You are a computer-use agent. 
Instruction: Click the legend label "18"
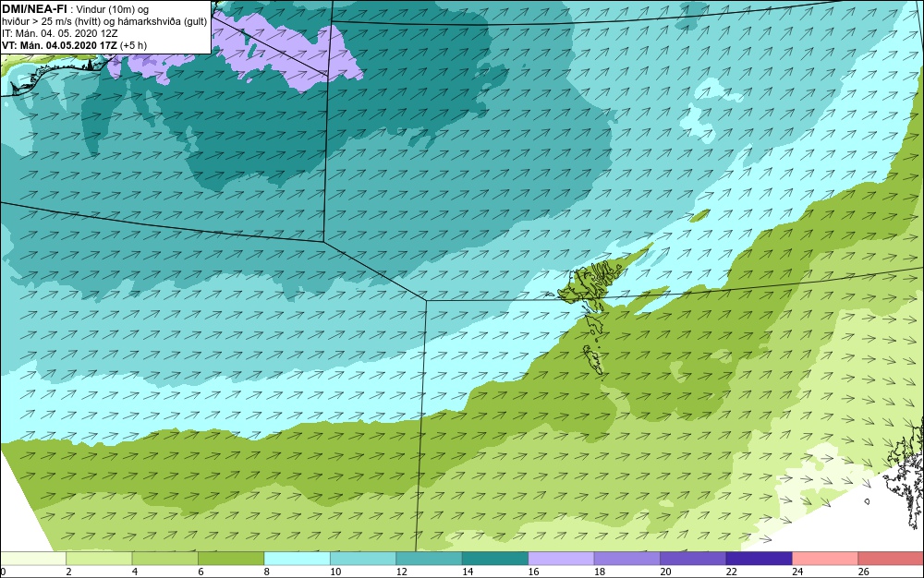600,572
